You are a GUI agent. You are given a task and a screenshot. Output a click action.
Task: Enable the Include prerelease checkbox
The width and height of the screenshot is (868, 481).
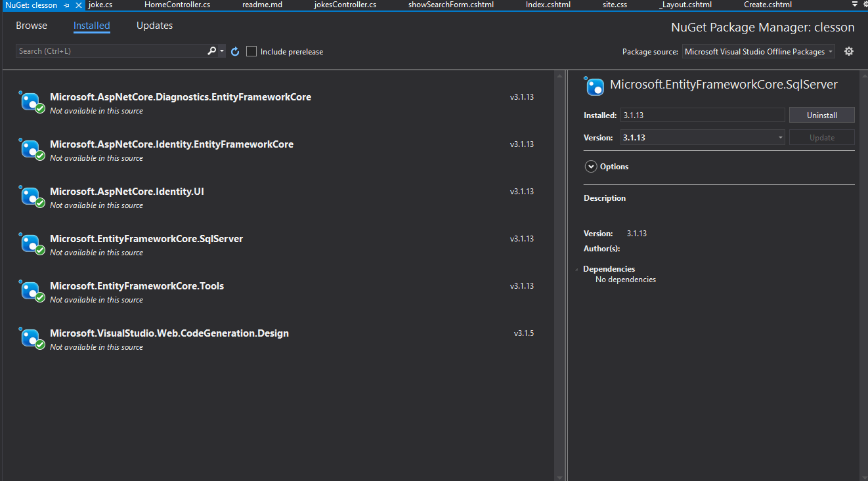click(251, 51)
